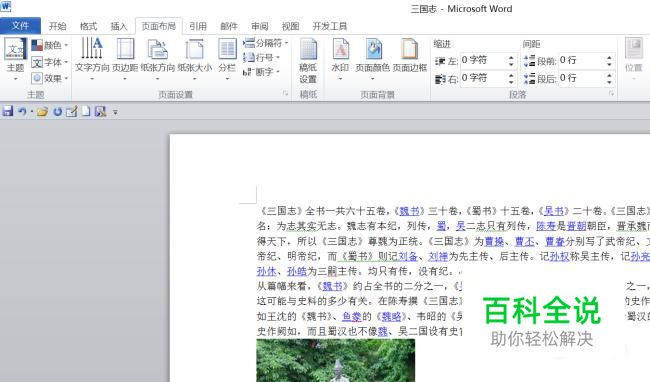Click the Undo icon in quick access toolbar
This screenshot has width=650, height=382.
(x=22, y=111)
